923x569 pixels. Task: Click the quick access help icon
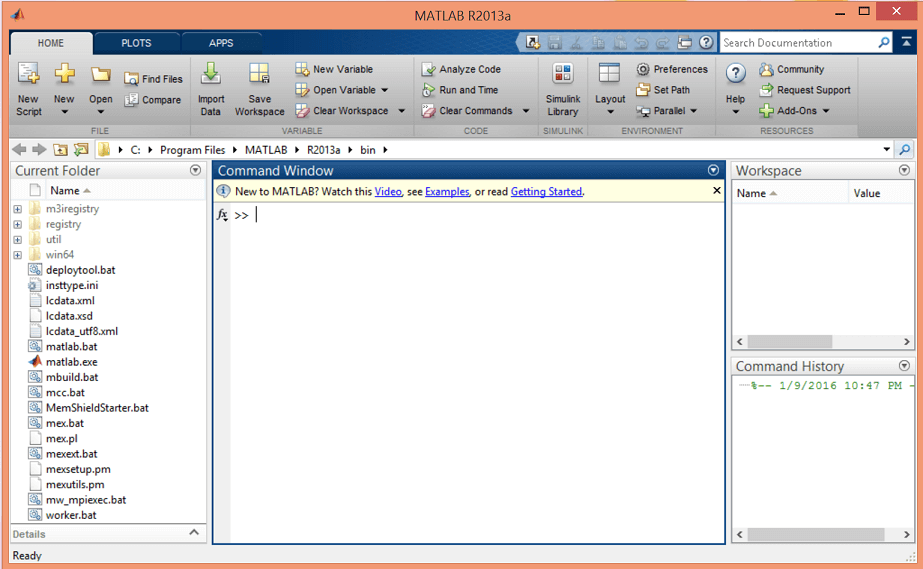[706, 42]
